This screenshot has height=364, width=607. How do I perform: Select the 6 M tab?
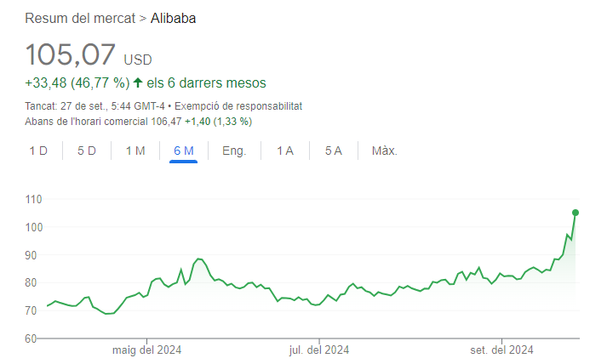click(184, 151)
